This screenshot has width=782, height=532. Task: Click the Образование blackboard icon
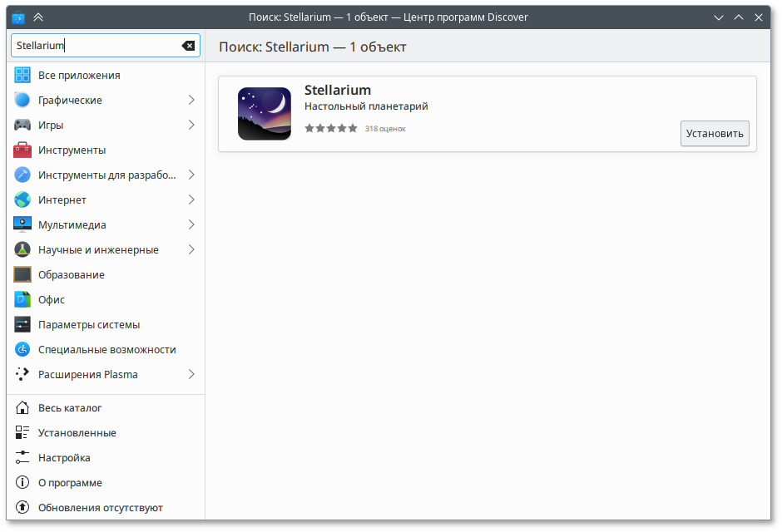click(x=22, y=275)
